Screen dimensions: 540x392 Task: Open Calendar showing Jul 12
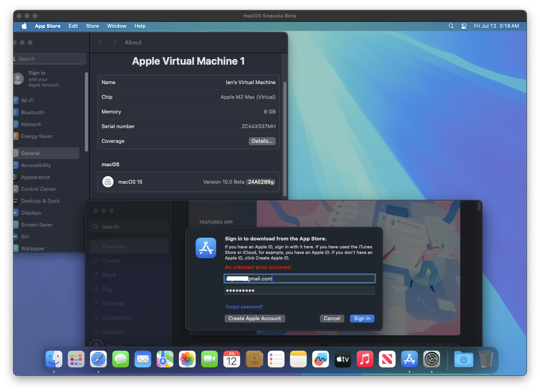tap(232, 359)
